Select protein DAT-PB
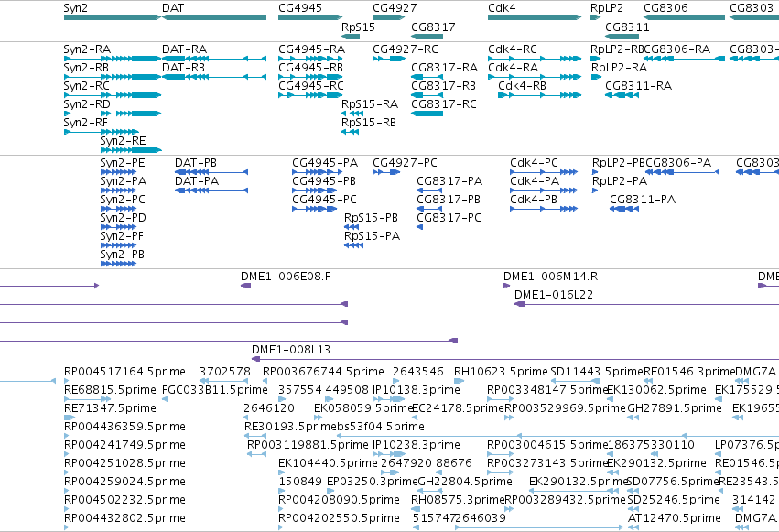 211,172
